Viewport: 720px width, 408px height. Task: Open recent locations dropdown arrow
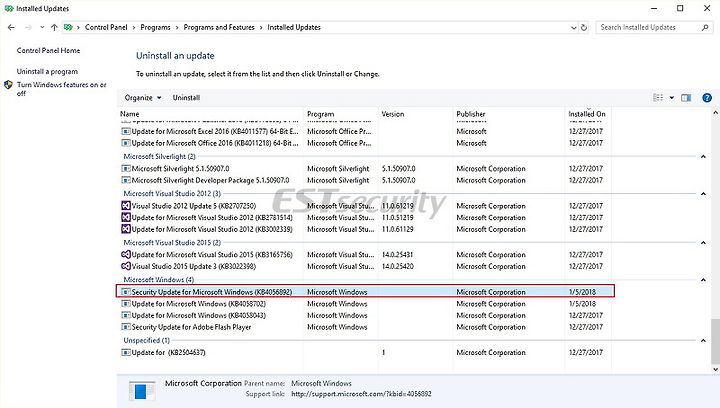click(42, 28)
